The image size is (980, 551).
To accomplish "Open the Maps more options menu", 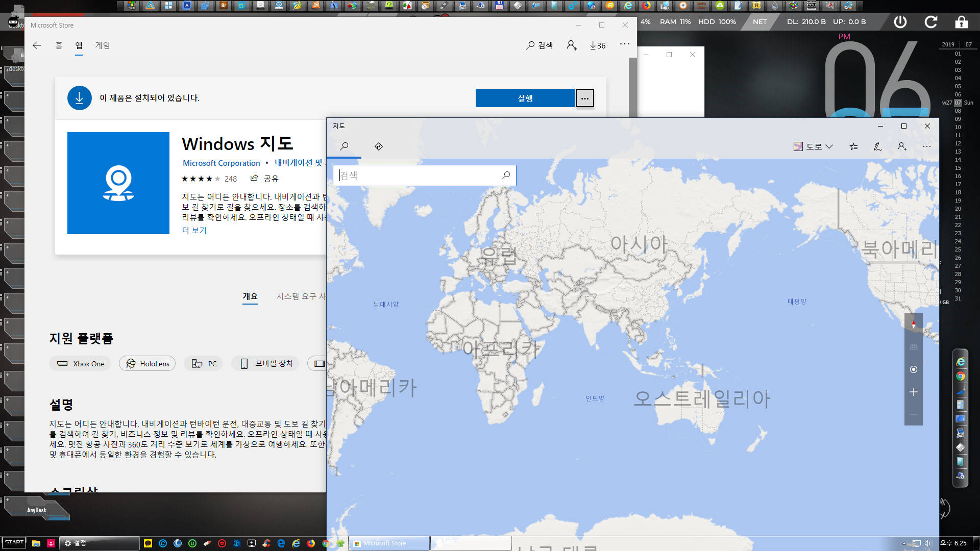I will [927, 146].
